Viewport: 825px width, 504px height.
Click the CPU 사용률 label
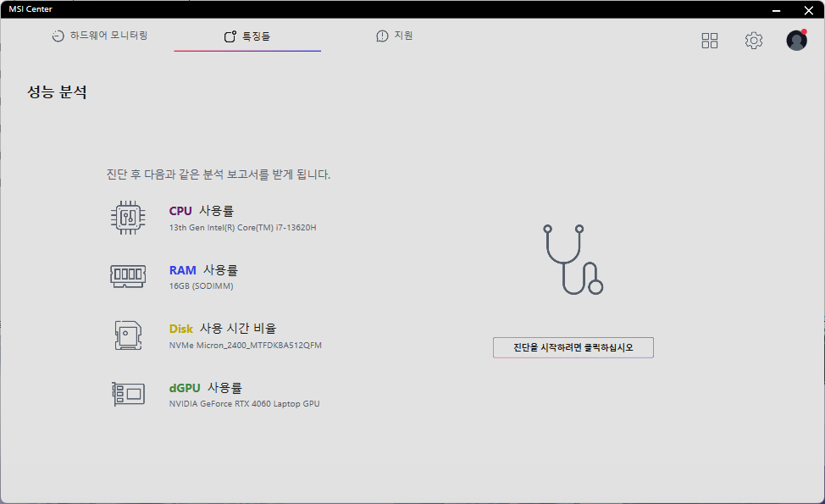(x=201, y=211)
